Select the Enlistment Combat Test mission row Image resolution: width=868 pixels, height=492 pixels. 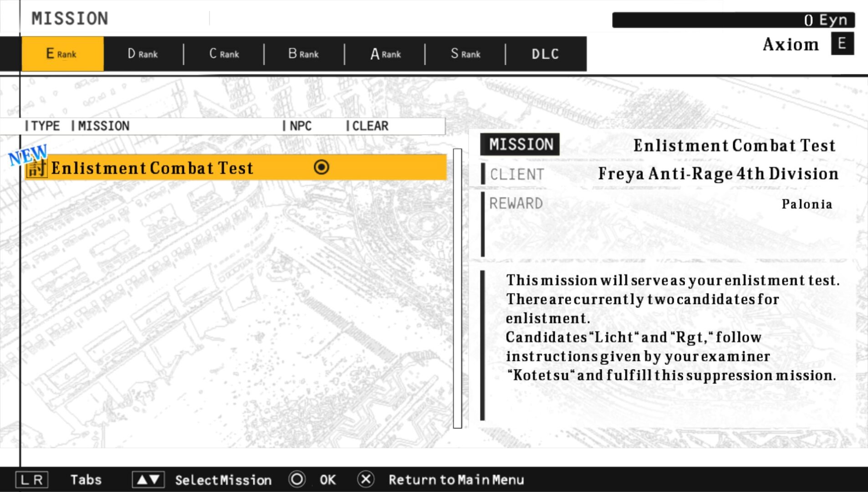(182, 168)
